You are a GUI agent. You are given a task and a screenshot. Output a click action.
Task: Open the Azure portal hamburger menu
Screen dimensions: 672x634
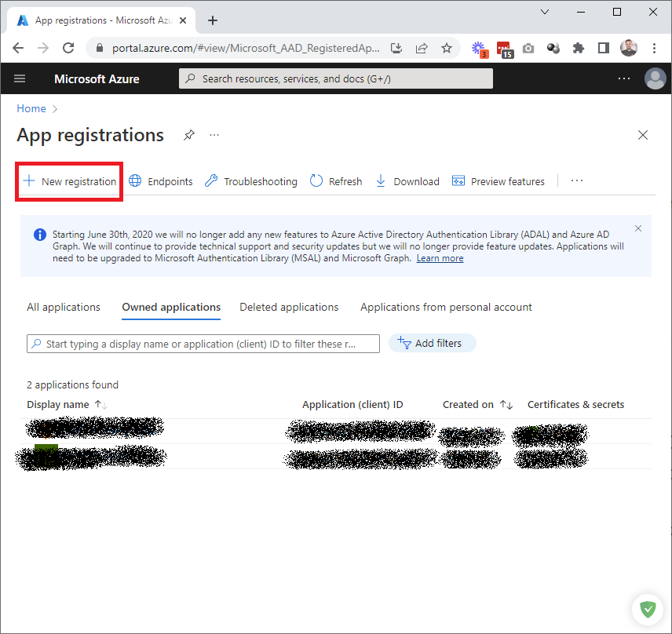(x=20, y=78)
